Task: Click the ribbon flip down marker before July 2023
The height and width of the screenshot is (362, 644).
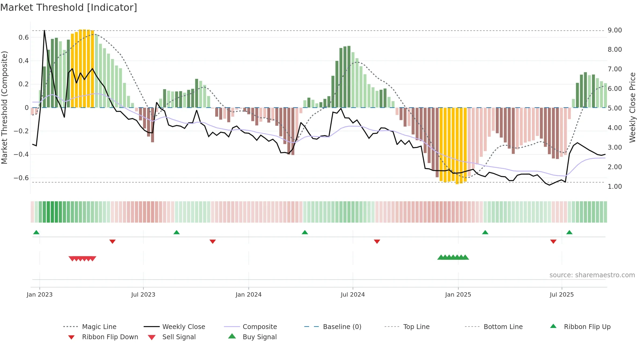Action: pyautogui.click(x=112, y=242)
